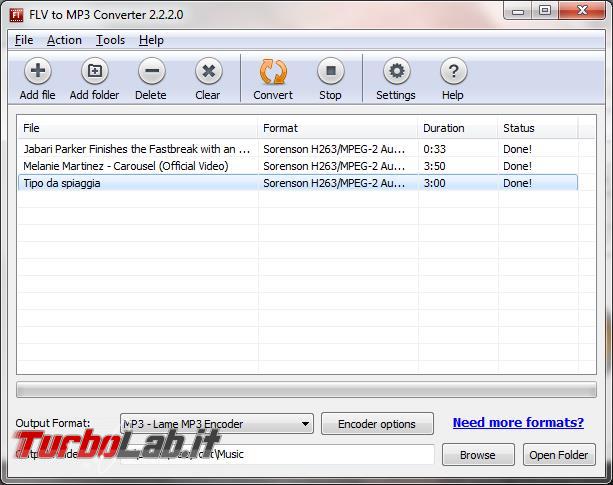
Task: Click the 0:33 duration value
Action: coord(435,149)
